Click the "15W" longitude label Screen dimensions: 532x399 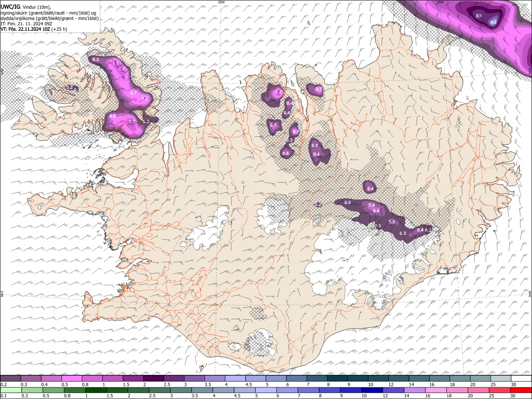(x=440, y=2)
